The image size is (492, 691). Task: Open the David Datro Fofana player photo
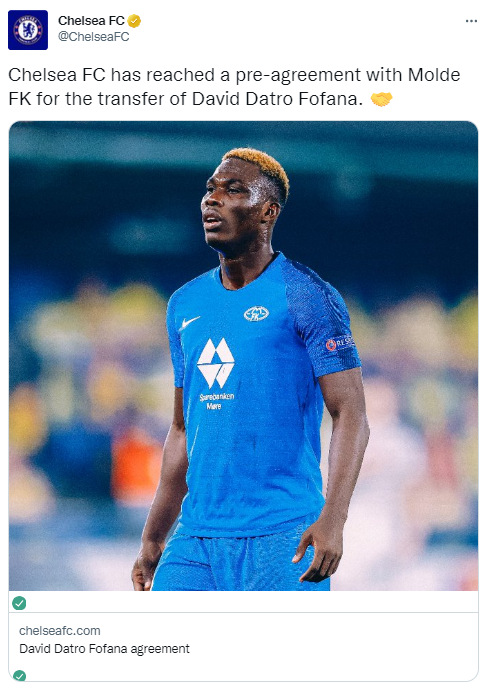[243, 356]
